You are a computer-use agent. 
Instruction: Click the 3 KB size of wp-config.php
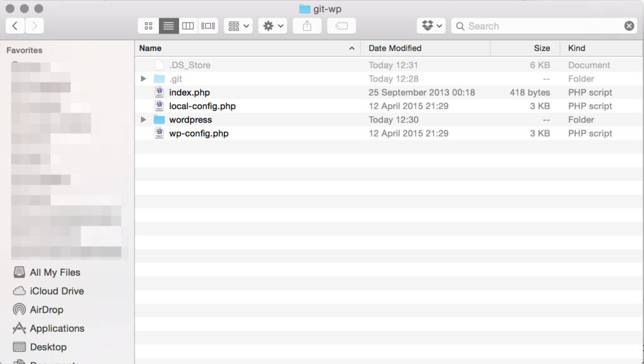540,134
